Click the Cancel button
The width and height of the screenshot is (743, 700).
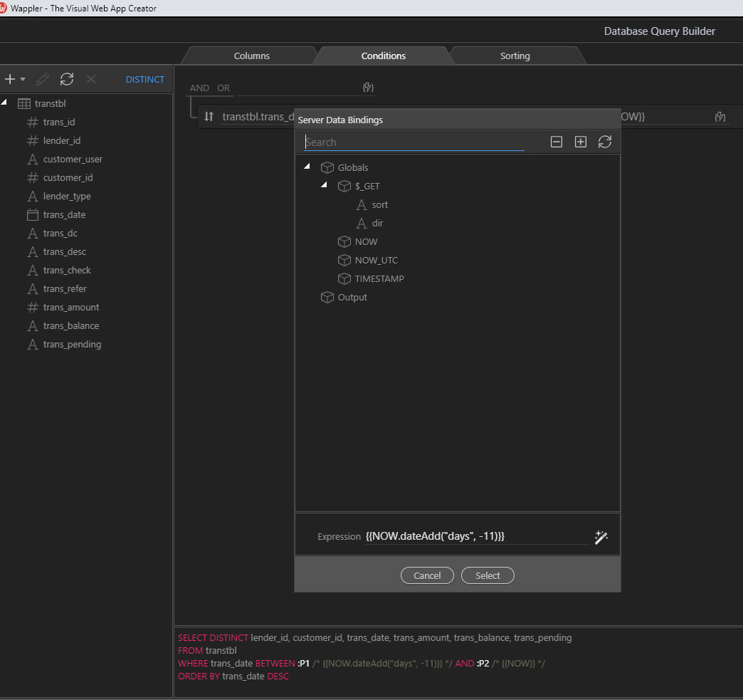[x=427, y=575]
